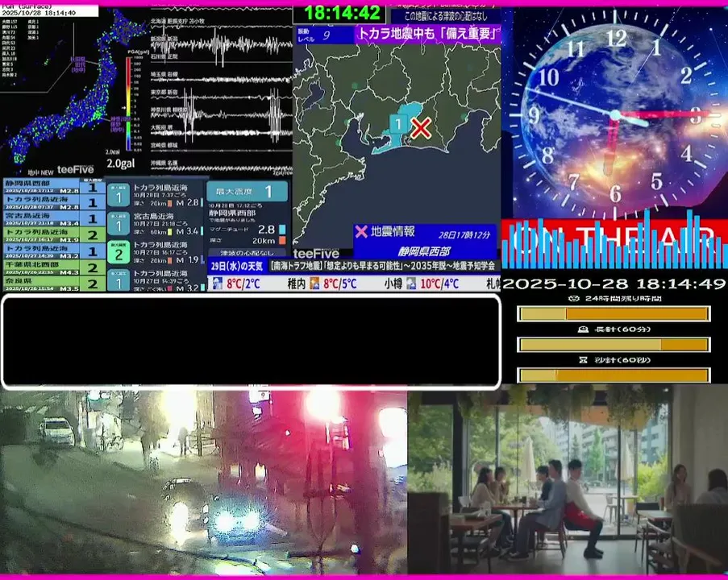Click the 新潟県 新潟 waveform label
This screenshot has width=728, height=580.
(164, 38)
